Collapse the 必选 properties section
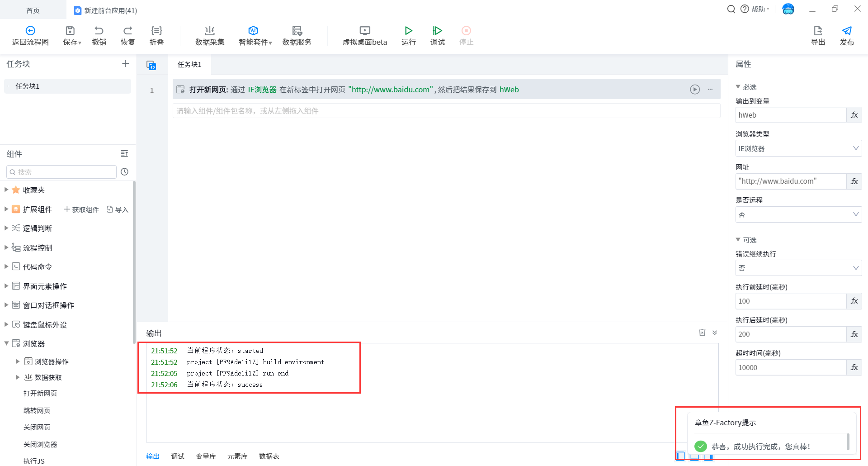 point(738,87)
